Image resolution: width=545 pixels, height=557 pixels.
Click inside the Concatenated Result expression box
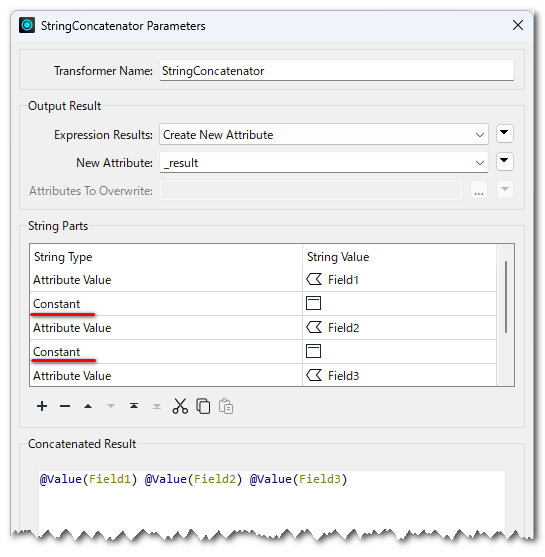point(272,501)
